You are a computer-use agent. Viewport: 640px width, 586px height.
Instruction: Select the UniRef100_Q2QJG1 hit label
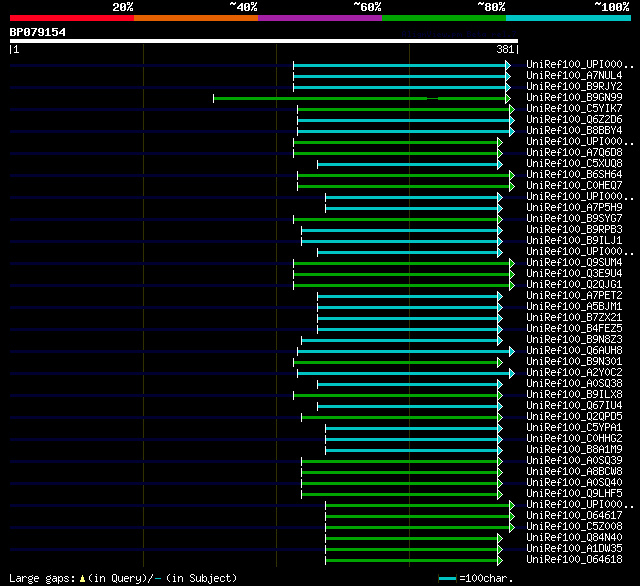tap(574, 285)
